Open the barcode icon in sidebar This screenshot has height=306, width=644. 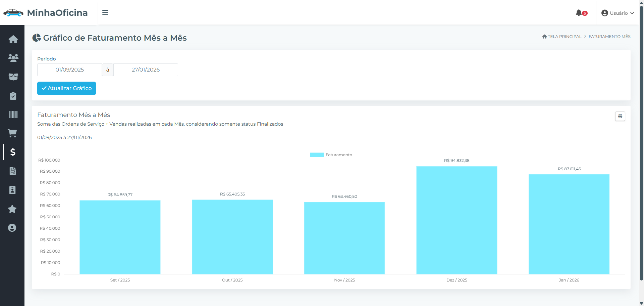pyautogui.click(x=13, y=115)
